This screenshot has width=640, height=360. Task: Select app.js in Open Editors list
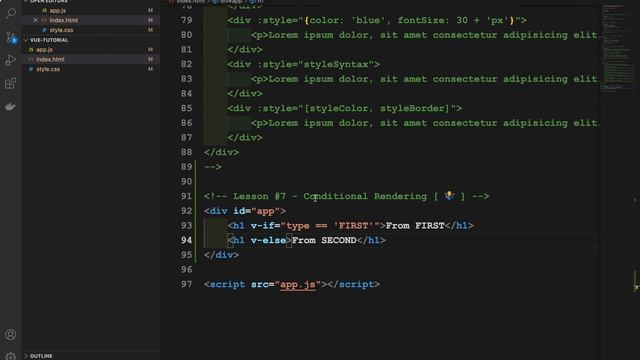58,10
